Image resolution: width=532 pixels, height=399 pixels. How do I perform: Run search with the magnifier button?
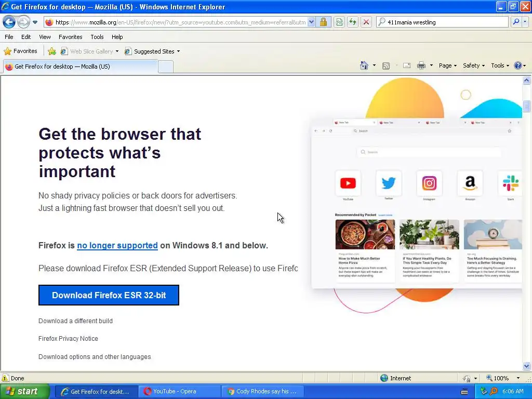click(x=516, y=22)
